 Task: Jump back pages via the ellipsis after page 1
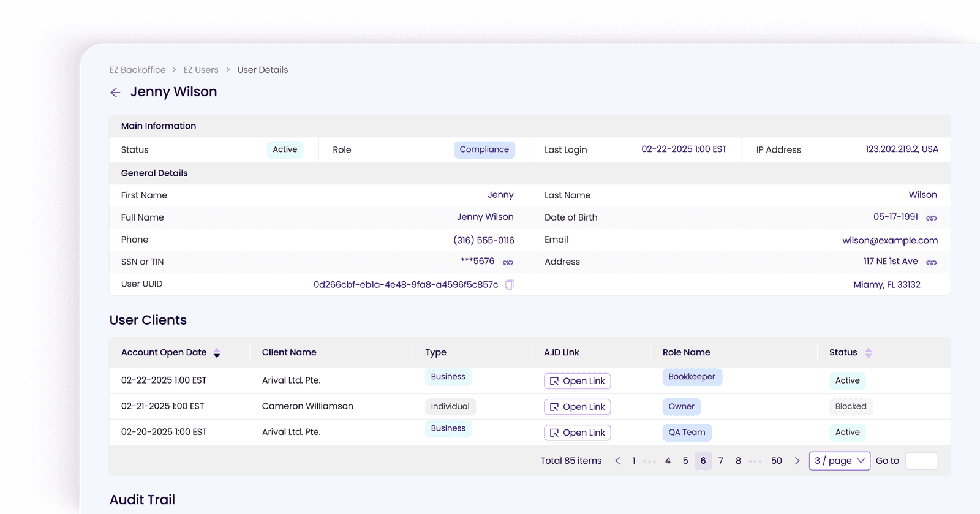click(650, 461)
